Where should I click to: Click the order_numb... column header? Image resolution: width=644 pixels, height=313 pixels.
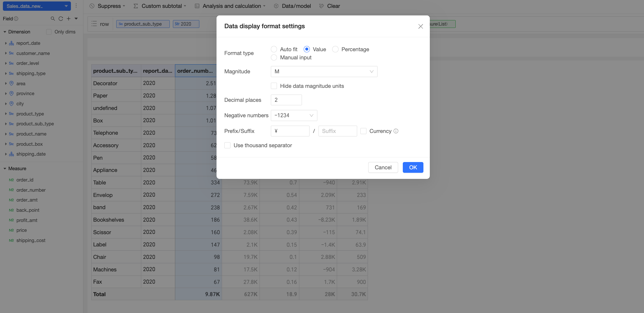pos(196,71)
